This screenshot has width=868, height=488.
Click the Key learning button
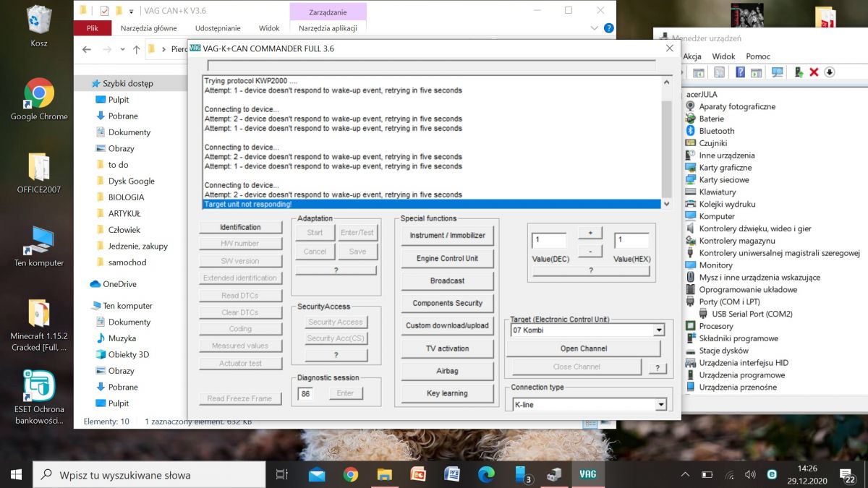447,393
